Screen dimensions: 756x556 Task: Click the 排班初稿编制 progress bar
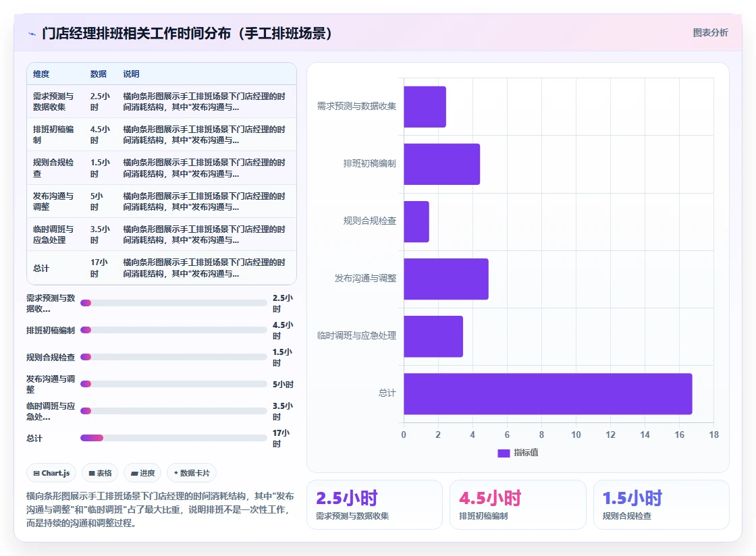(173, 330)
